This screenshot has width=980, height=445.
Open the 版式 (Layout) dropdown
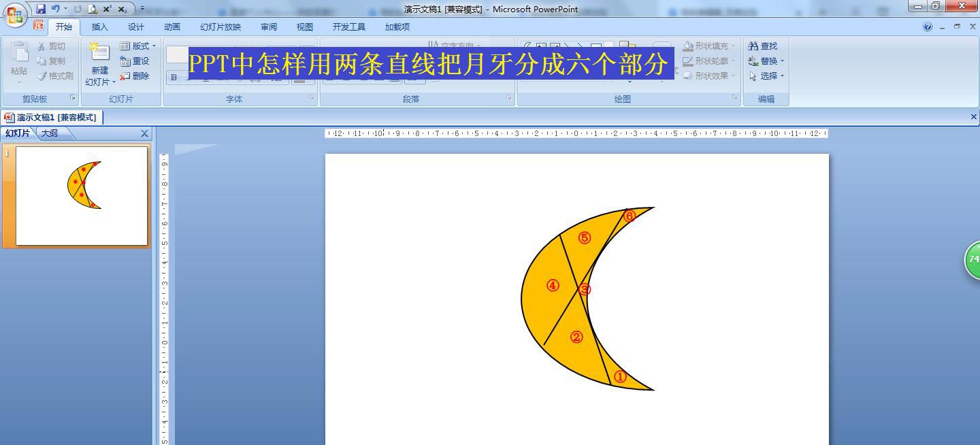(137, 46)
